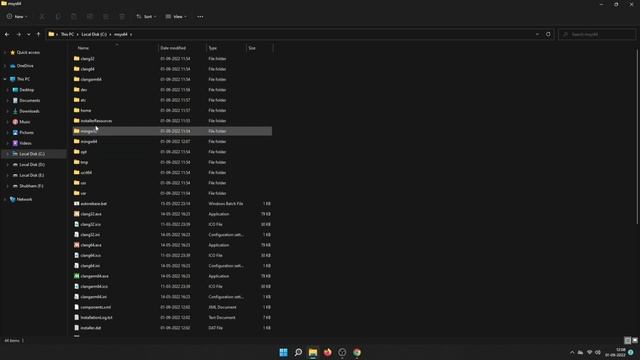Screen dimensions: 640x360
Task: Select Documents in navigation pane
Action: pyautogui.click(x=29, y=100)
